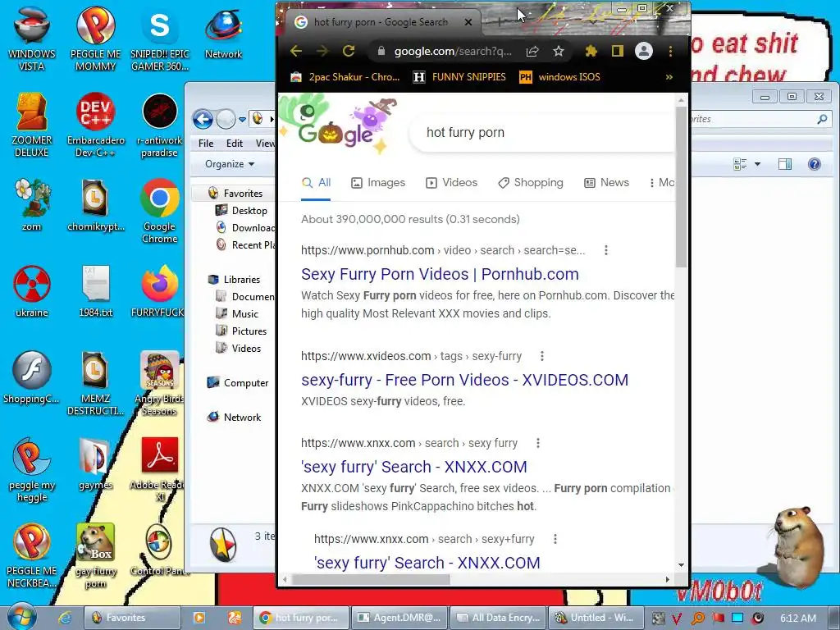840x630 pixels.
Task: Bookmark this tab with the star icon
Action: [558, 51]
